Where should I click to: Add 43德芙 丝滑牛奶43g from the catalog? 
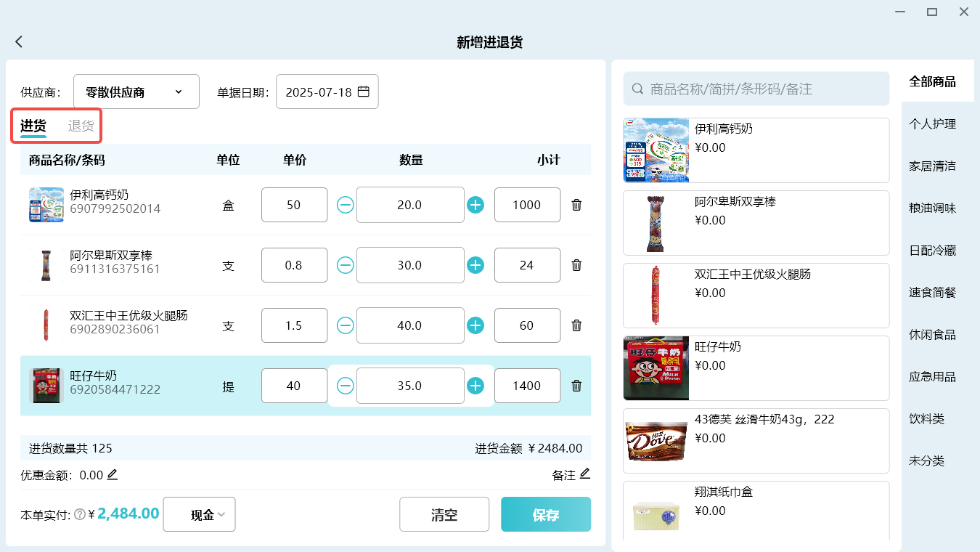point(756,441)
